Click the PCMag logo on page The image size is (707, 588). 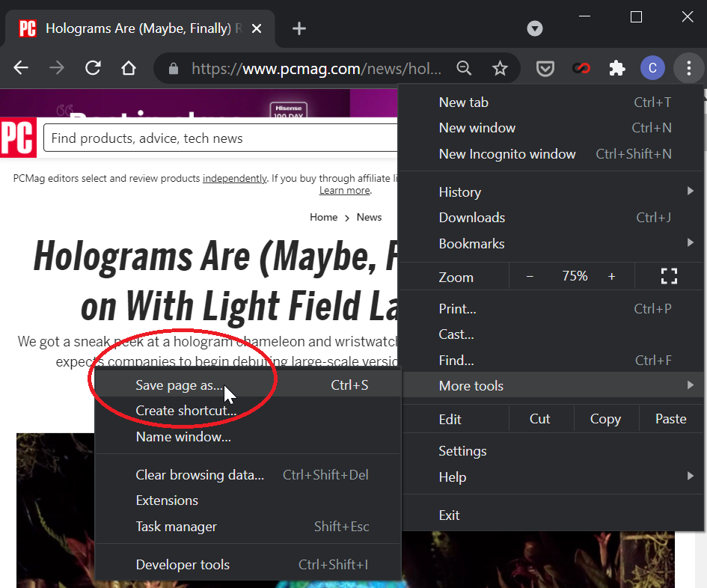18,137
